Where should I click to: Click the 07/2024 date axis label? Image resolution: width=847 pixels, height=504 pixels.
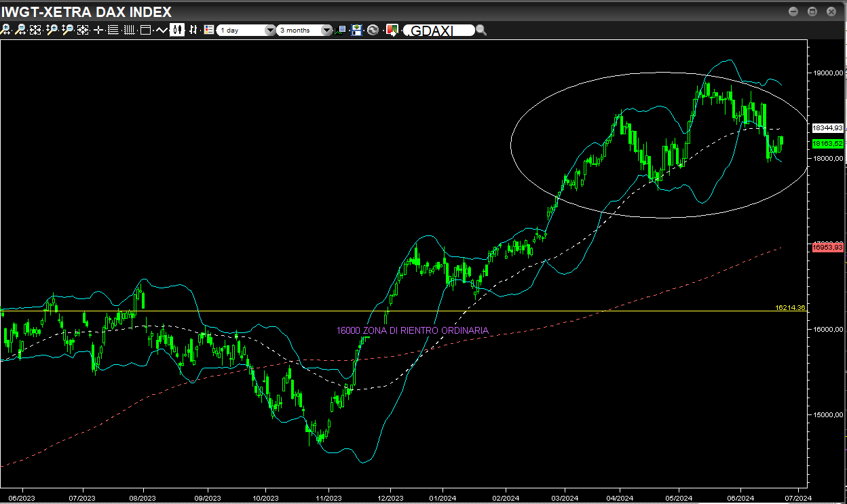coord(797,498)
